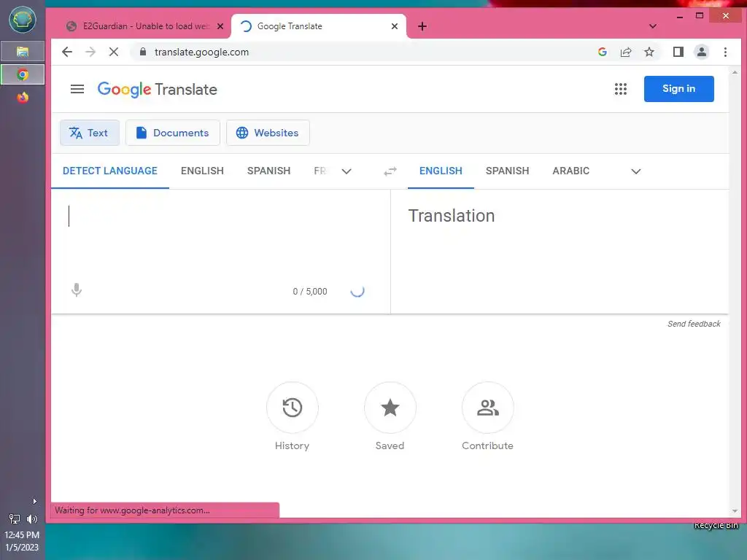Click the Google icon in address bar
Screen dimensions: 747x560
[602, 52]
